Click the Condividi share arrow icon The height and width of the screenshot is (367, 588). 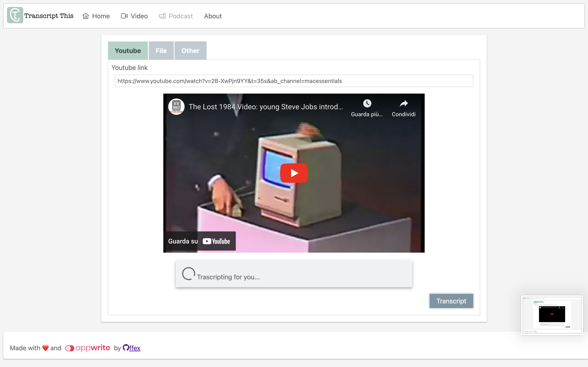pyautogui.click(x=404, y=104)
